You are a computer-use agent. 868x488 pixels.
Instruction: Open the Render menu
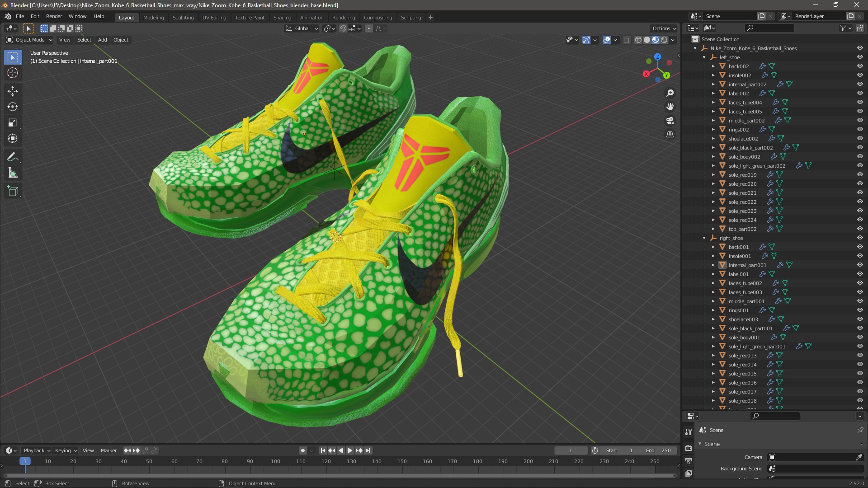tap(54, 16)
